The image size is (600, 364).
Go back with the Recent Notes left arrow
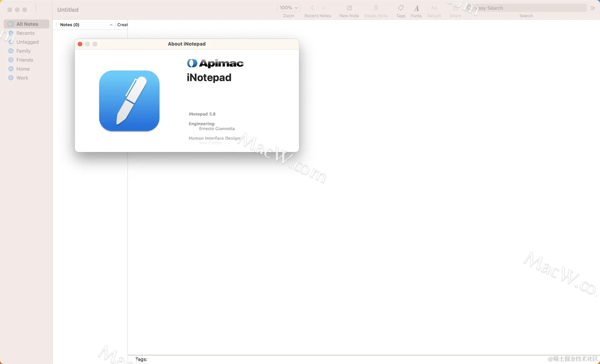point(312,8)
